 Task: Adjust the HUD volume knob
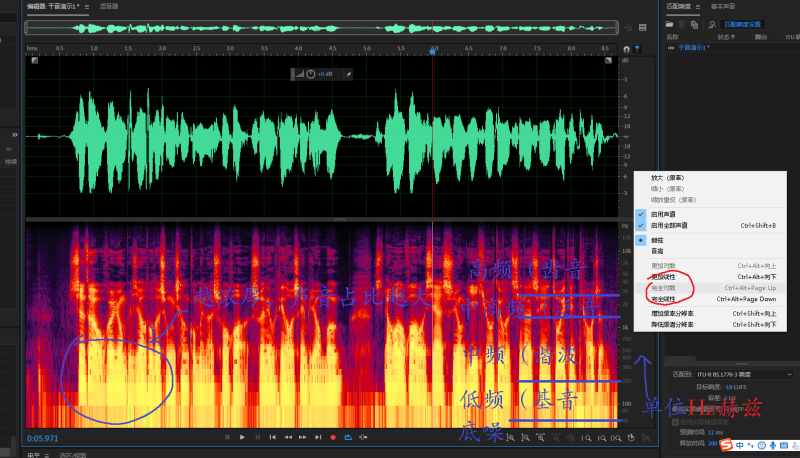[x=310, y=74]
